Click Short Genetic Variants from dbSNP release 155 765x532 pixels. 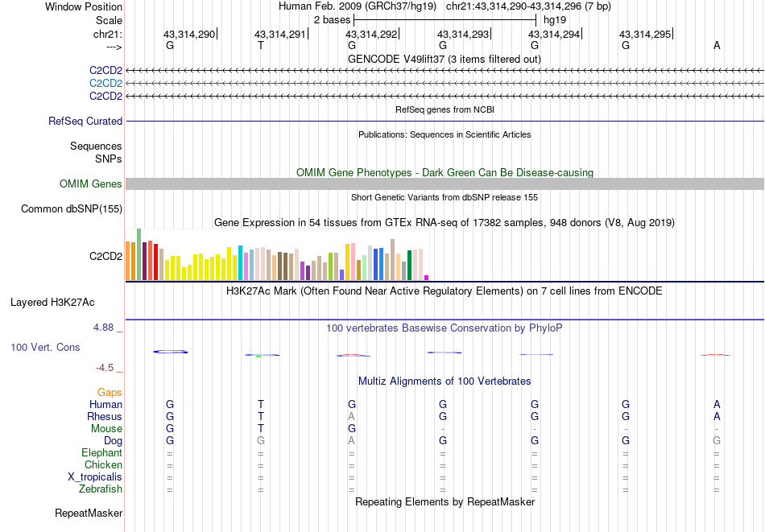pyautogui.click(x=445, y=197)
